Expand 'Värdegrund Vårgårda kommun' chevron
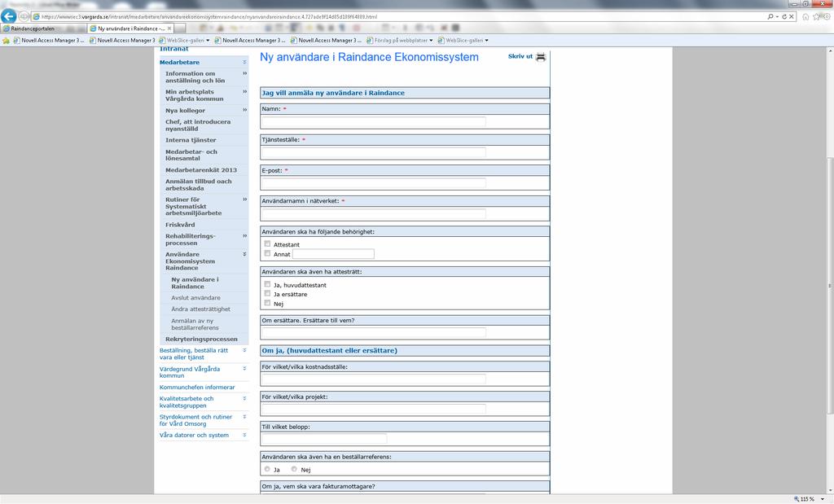This screenshot has height=504, width=834. point(244,368)
